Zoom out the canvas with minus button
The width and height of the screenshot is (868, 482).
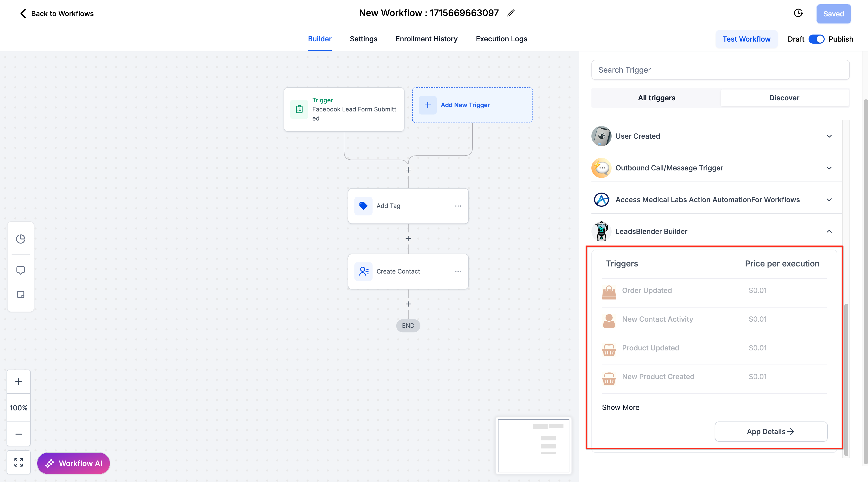19,434
